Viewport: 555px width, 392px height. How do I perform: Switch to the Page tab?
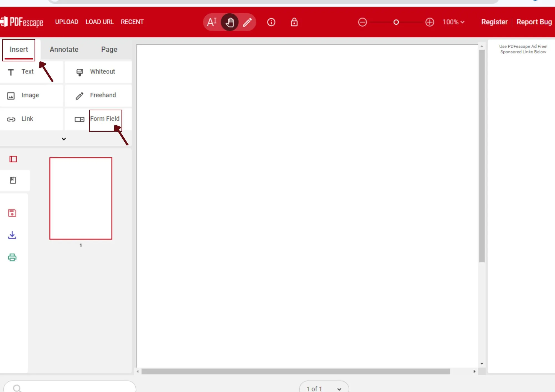[x=109, y=50]
